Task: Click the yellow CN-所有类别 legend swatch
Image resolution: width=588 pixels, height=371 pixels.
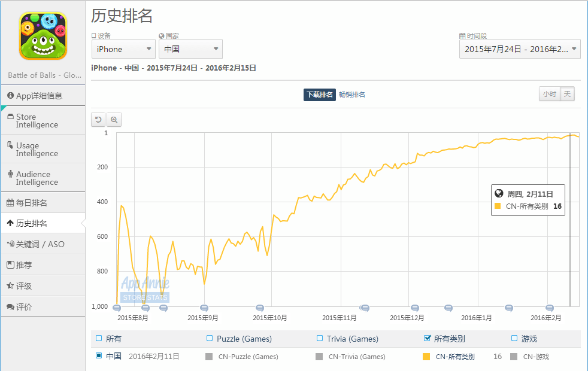Action: coord(426,357)
